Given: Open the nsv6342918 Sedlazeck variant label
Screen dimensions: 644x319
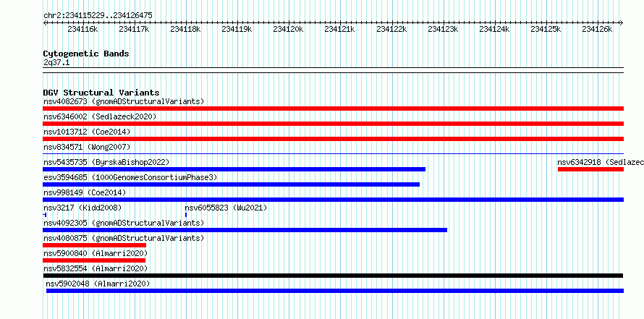Looking at the screenshot, I should click(x=601, y=162).
